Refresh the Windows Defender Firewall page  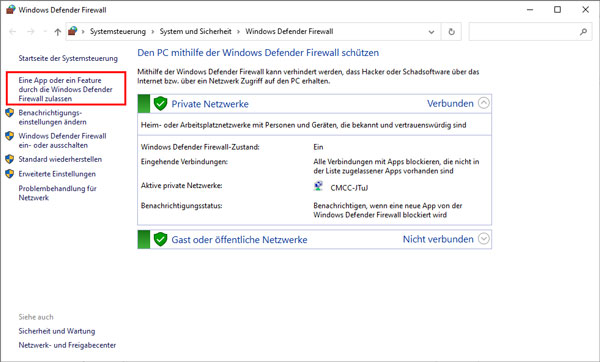click(452, 32)
